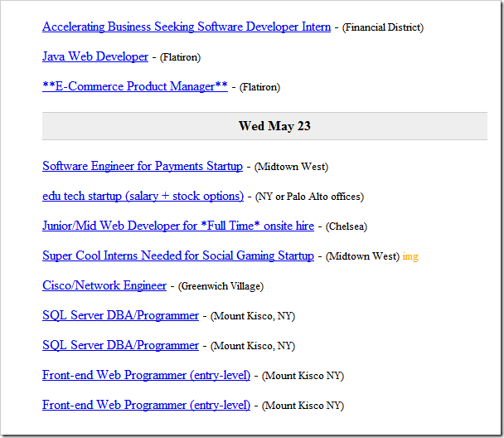
Task: Click the Financial District location text
Action: [x=383, y=27]
